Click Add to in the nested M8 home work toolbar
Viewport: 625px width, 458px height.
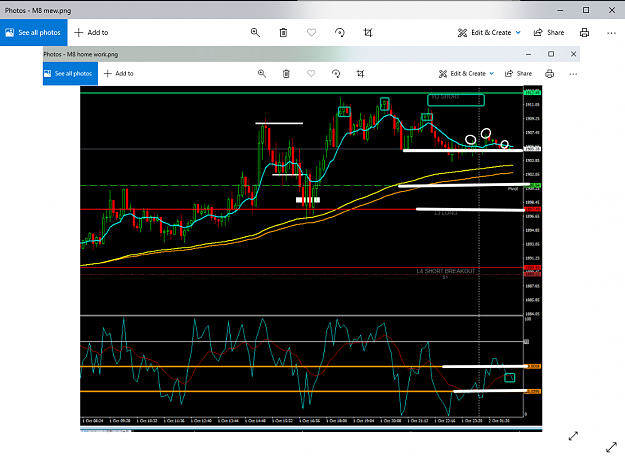click(x=119, y=73)
